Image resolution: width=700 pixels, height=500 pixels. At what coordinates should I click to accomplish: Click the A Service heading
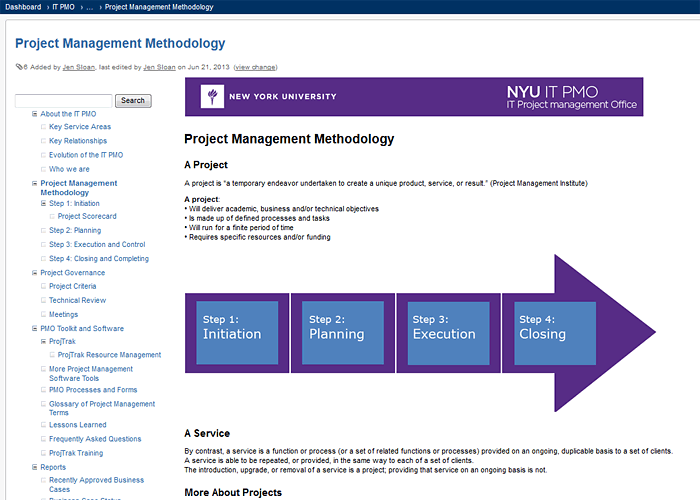click(x=207, y=433)
